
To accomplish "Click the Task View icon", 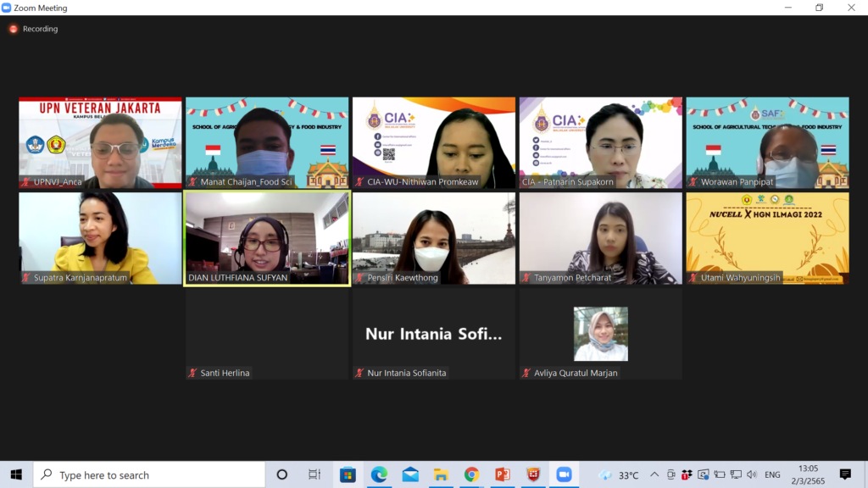I will coord(314,474).
